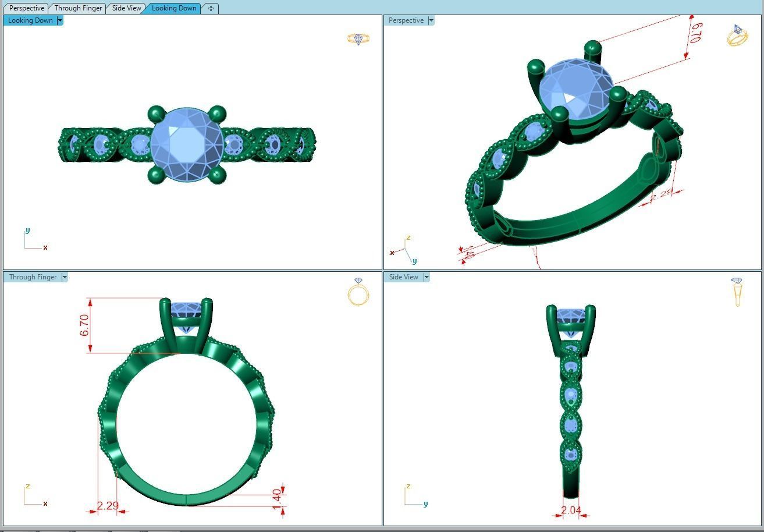Screen dimensions: 764x532
Task: Switch to the Through Finger viewport tab
Action: click(78, 8)
